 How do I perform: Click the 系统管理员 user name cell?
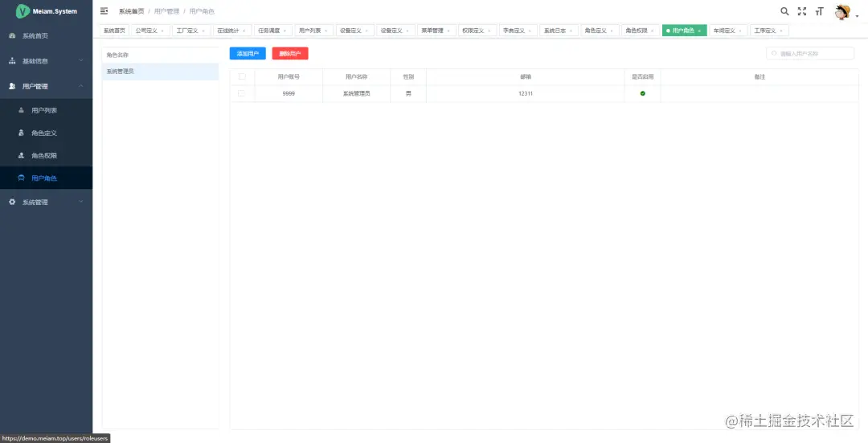(x=357, y=93)
